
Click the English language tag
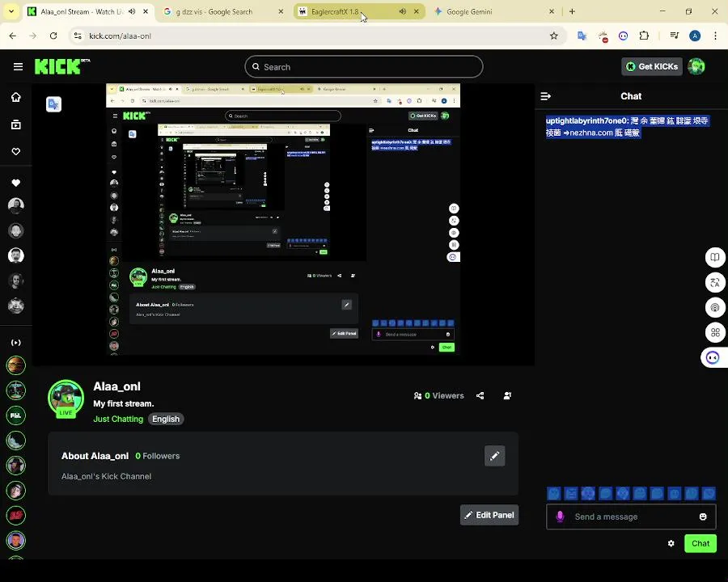click(x=166, y=419)
